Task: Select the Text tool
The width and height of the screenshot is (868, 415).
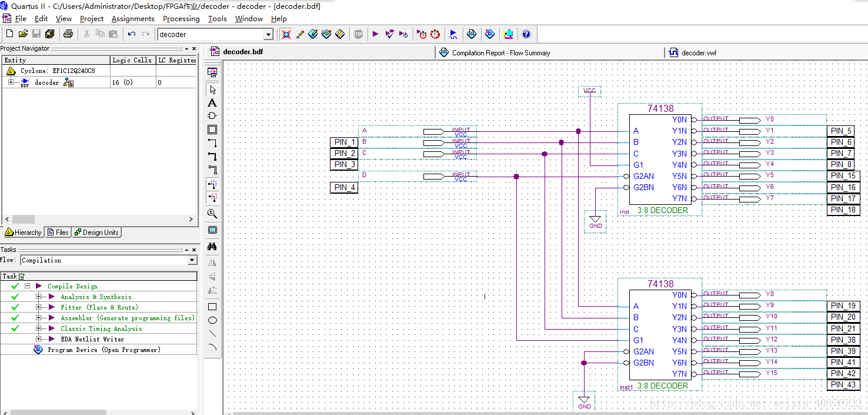Action: pyautogui.click(x=212, y=102)
